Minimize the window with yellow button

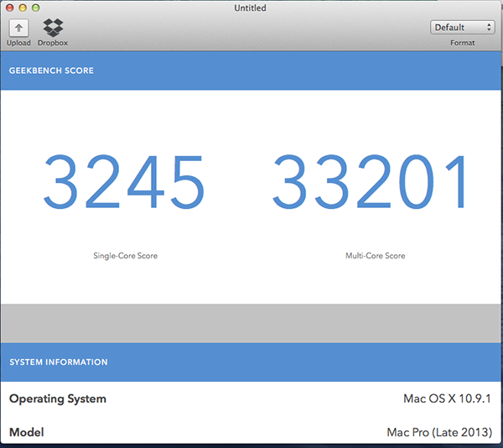click(23, 8)
